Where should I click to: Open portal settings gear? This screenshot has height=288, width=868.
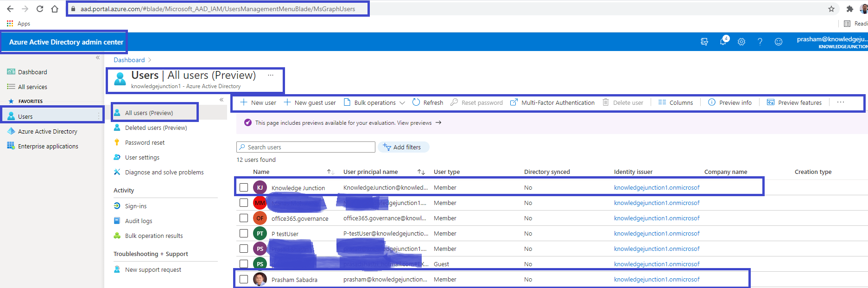point(741,42)
